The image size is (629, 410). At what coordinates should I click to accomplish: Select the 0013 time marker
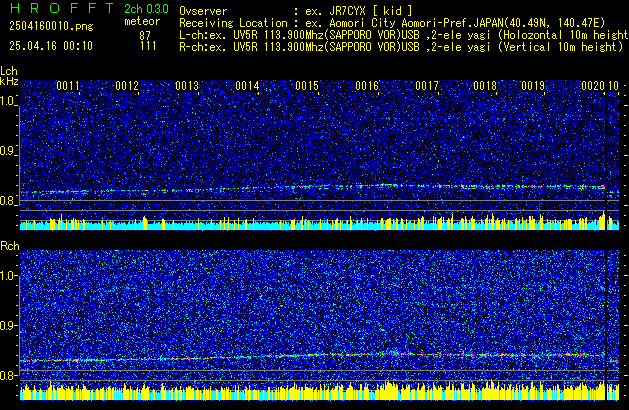click(x=187, y=86)
